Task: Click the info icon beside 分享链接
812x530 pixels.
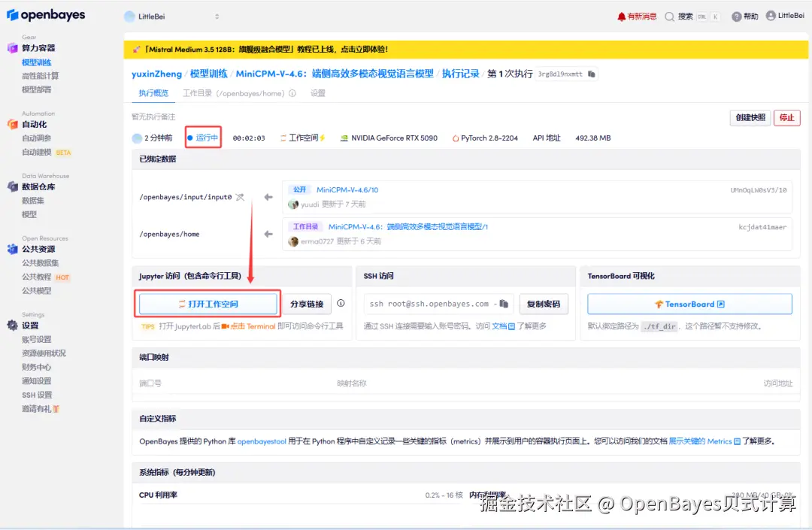Action: pos(341,303)
